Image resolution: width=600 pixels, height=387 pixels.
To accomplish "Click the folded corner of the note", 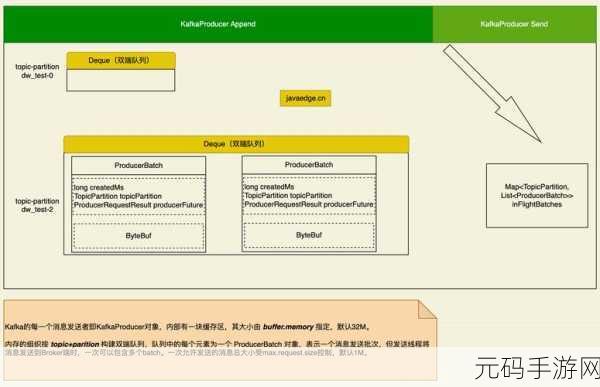I will click(x=427, y=309).
